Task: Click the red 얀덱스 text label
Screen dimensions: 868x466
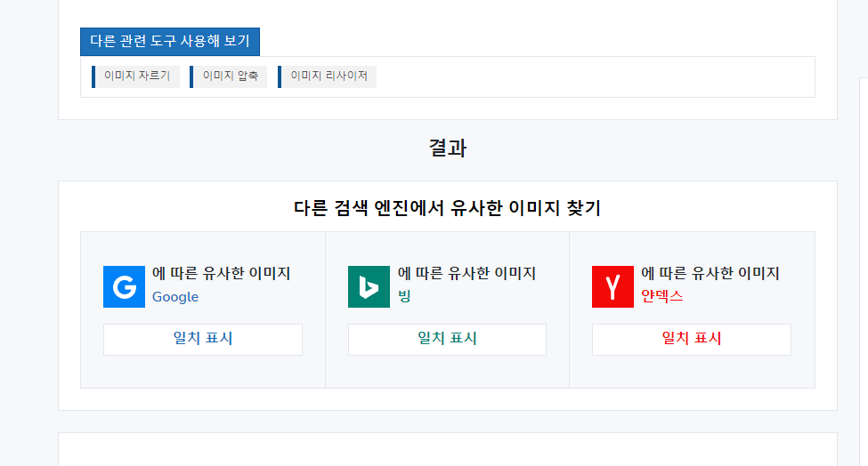Action: pos(662,296)
